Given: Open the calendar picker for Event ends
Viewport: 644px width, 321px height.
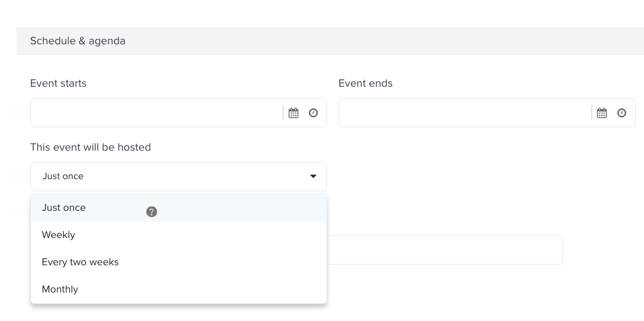Looking at the screenshot, I should [602, 113].
